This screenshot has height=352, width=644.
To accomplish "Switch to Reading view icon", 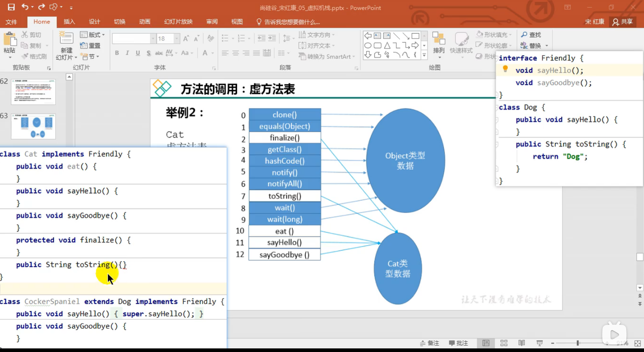I will click(x=522, y=343).
